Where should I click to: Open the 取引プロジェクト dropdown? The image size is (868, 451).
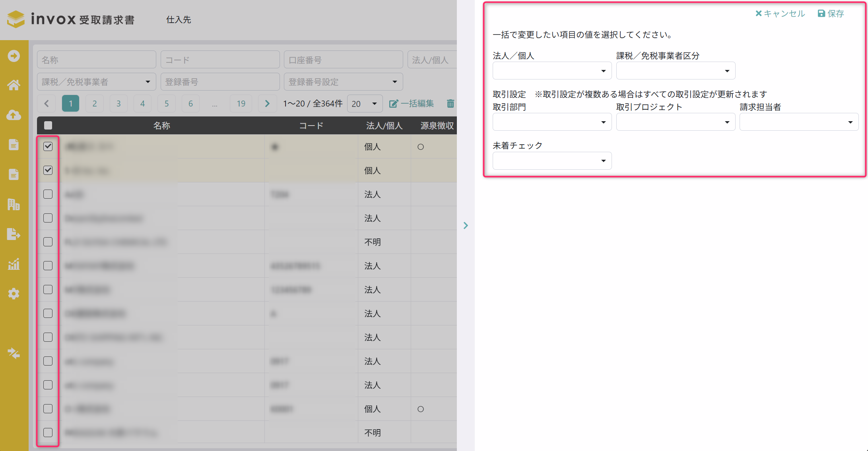[676, 122]
